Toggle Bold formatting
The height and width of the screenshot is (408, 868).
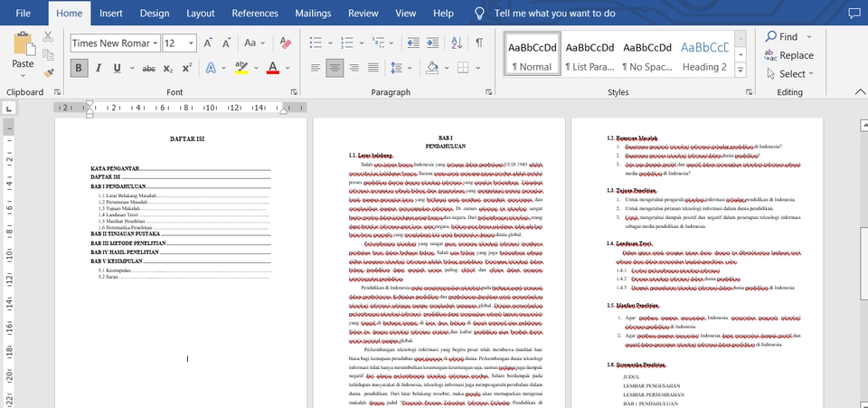tap(79, 68)
